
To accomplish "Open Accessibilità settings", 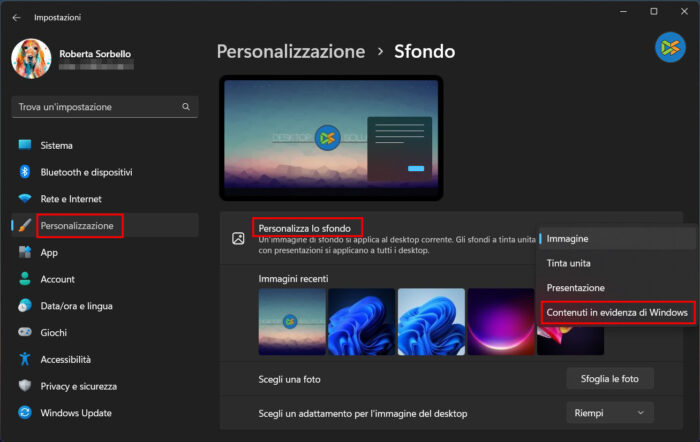I will [x=66, y=359].
